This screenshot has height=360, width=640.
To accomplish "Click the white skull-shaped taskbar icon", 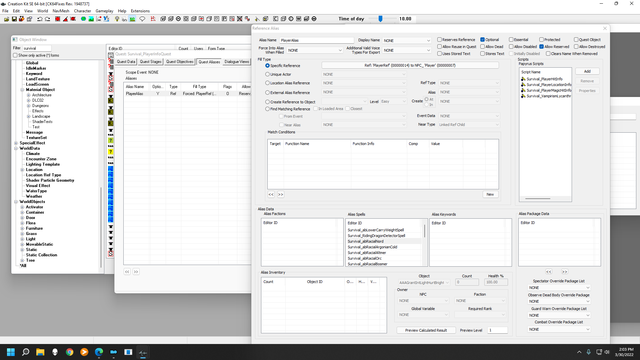I will pos(55,352).
